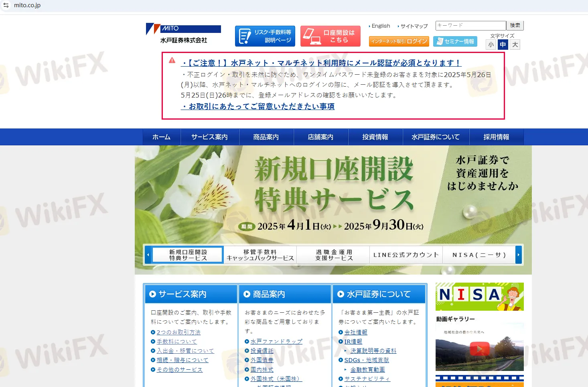Open the 国内株式 link
The width and height of the screenshot is (588, 387).
tap(262, 370)
